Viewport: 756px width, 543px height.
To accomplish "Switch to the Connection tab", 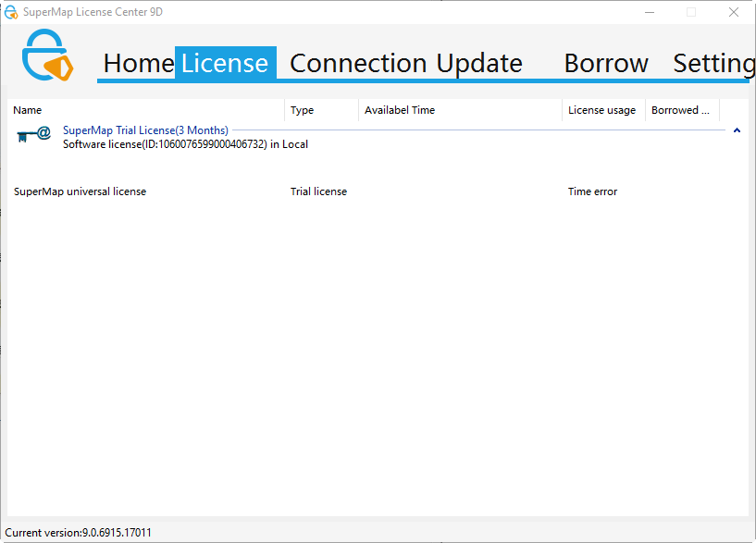I will click(x=358, y=63).
